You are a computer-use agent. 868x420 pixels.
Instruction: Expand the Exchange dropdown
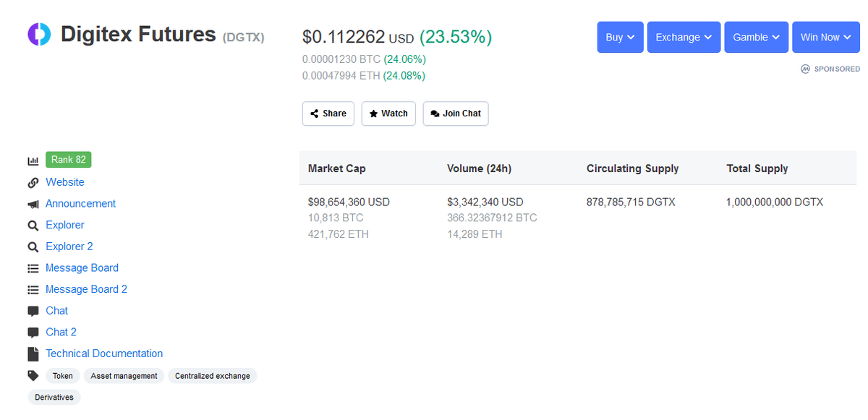pos(683,37)
